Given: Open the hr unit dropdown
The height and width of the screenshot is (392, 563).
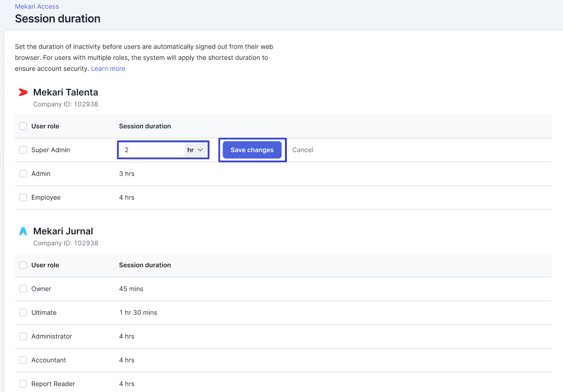Looking at the screenshot, I should tap(196, 150).
